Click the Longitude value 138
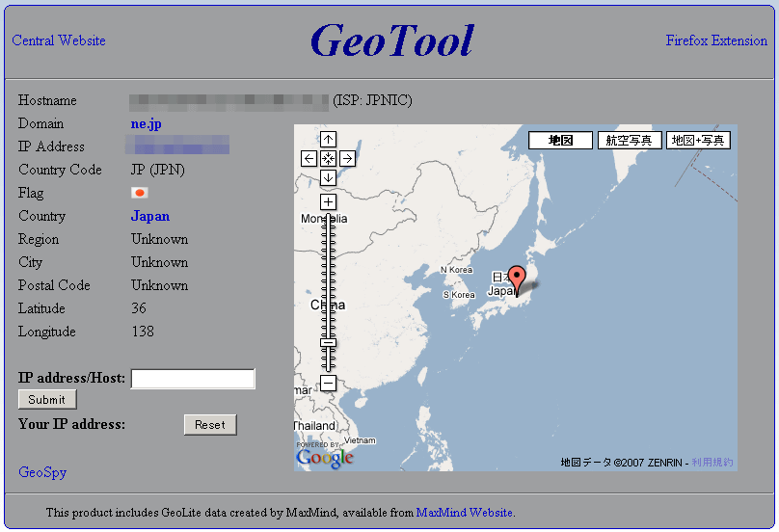Image resolution: width=779 pixels, height=532 pixels. coord(143,332)
